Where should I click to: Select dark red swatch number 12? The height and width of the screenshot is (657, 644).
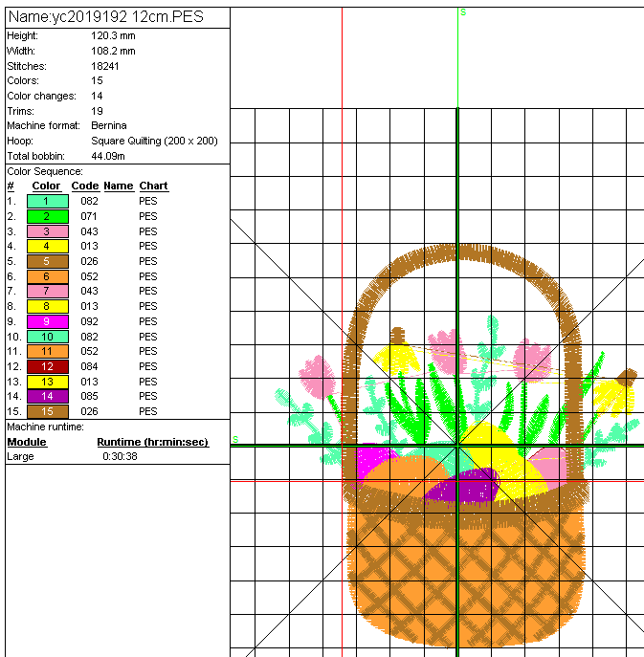[x=48, y=366]
